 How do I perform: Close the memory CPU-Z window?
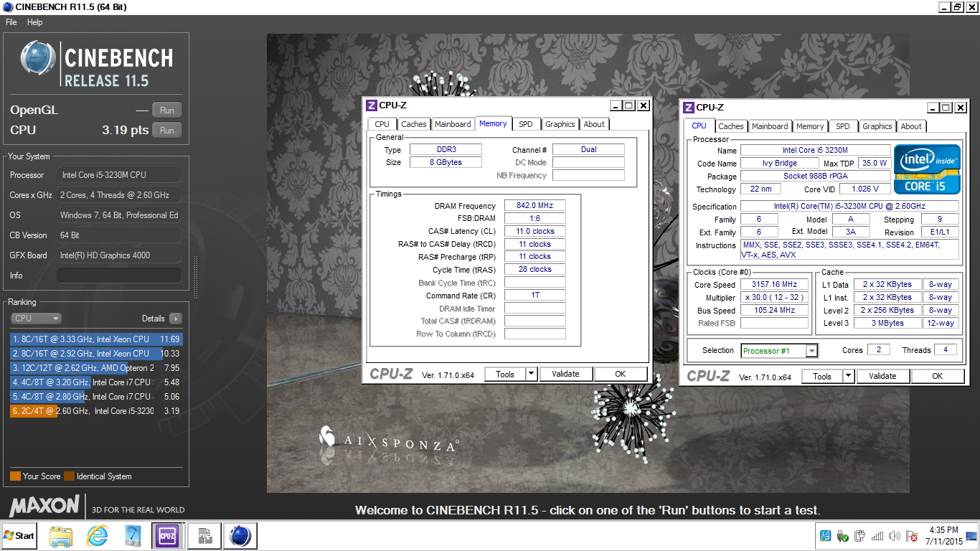click(643, 105)
